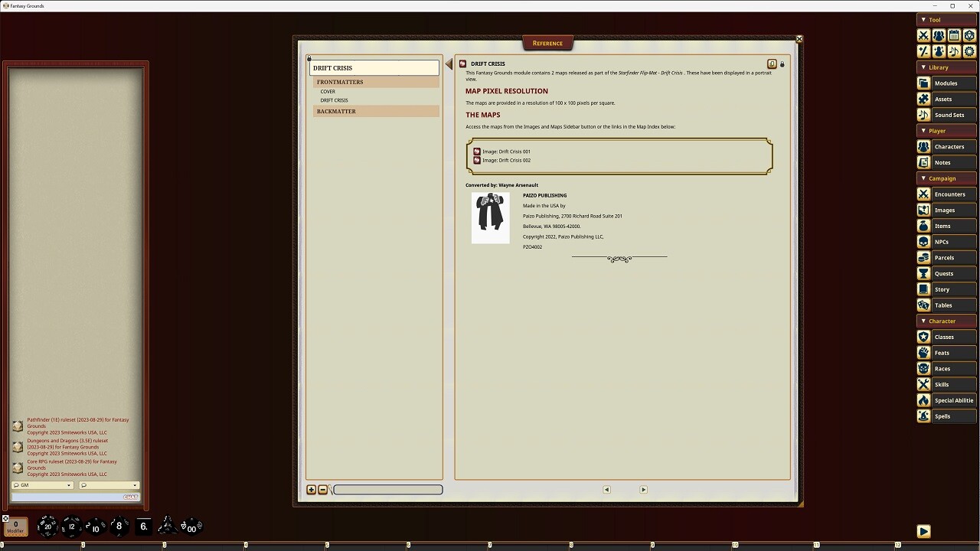This screenshot has width=980, height=551.
Task: Select BACKMATTER in the reference index
Action: click(x=336, y=111)
